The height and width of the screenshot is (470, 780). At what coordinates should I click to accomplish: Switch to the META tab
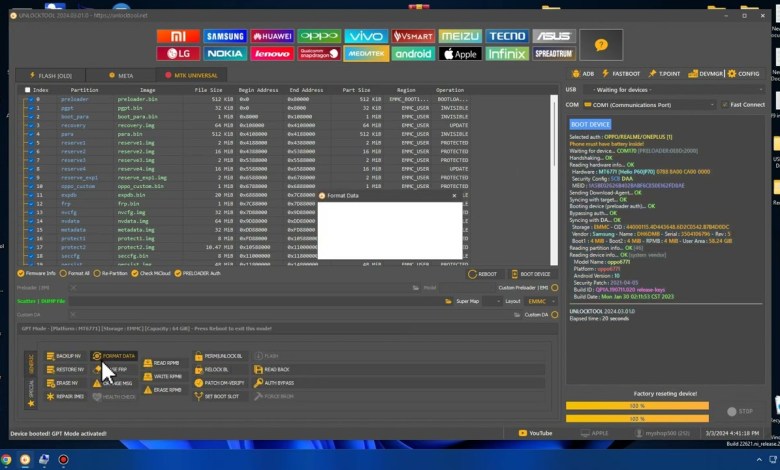(x=121, y=76)
